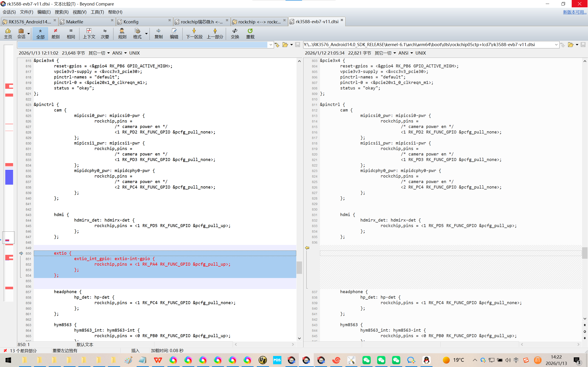Click the Edit (编辑) toolbar icon
This screenshot has height=367, width=588.
pyautogui.click(x=174, y=33)
